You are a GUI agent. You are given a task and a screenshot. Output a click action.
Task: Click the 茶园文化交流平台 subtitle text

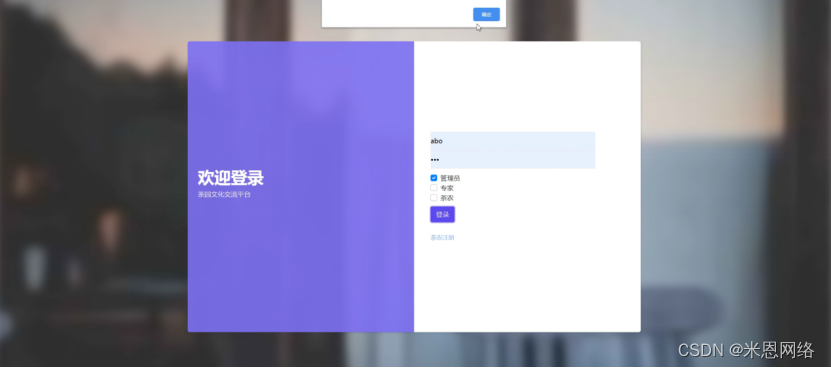tap(224, 195)
